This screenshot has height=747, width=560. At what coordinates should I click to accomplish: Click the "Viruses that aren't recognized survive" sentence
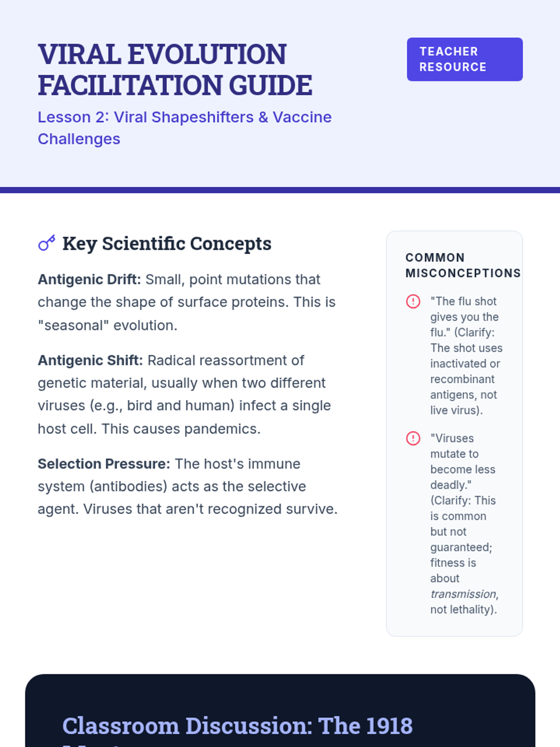click(x=210, y=509)
